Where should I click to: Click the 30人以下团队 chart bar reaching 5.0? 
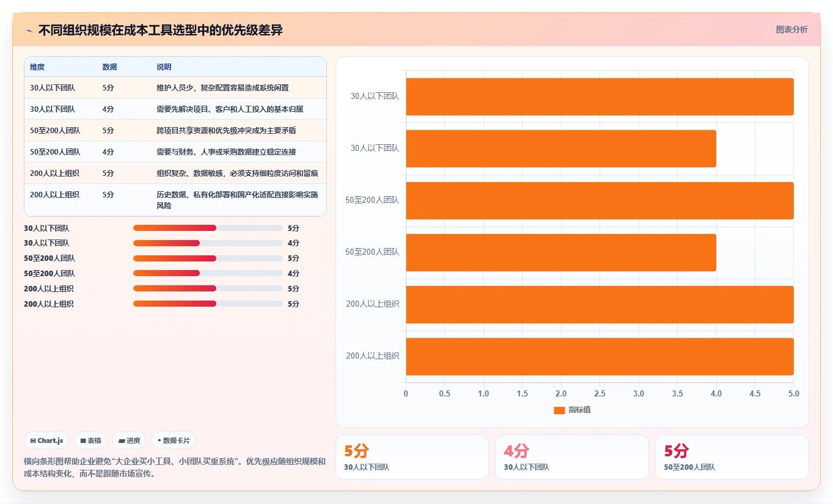tap(600, 97)
